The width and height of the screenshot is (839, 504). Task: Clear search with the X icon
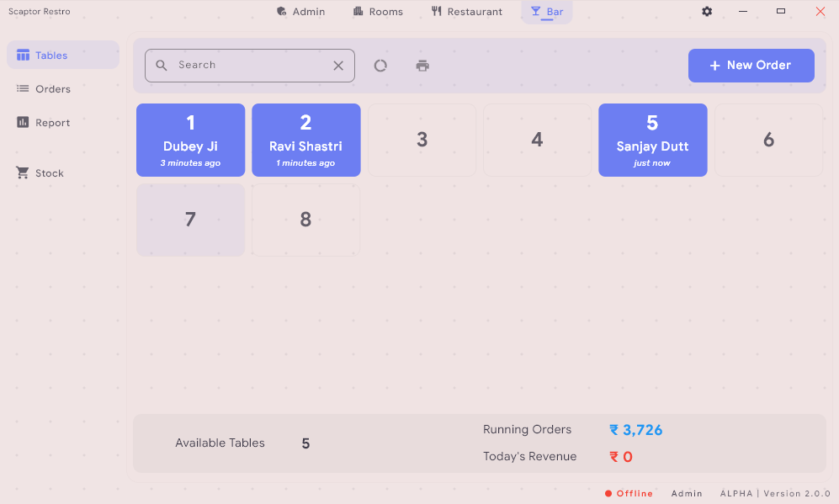[x=338, y=66]
